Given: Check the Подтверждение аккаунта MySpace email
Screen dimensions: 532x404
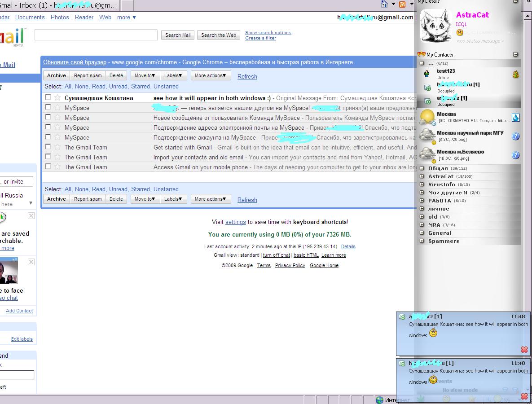Looking at the screenshot, I should (x=48, y=137).
